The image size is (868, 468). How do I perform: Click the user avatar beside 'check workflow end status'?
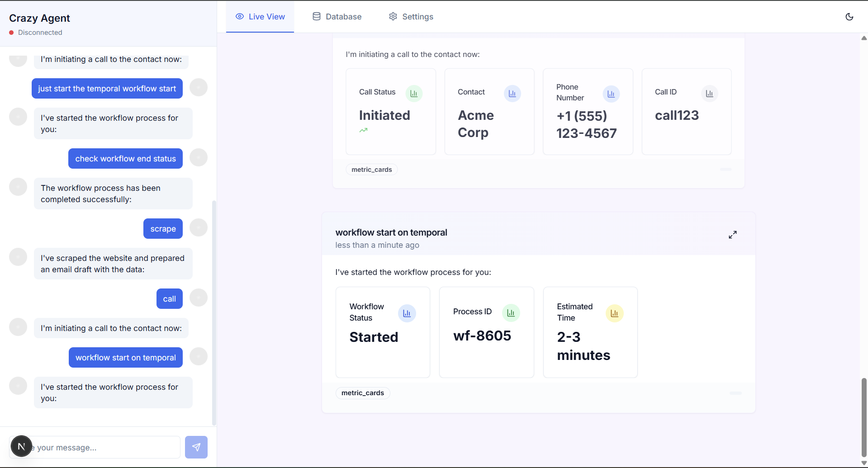[199, 157]
